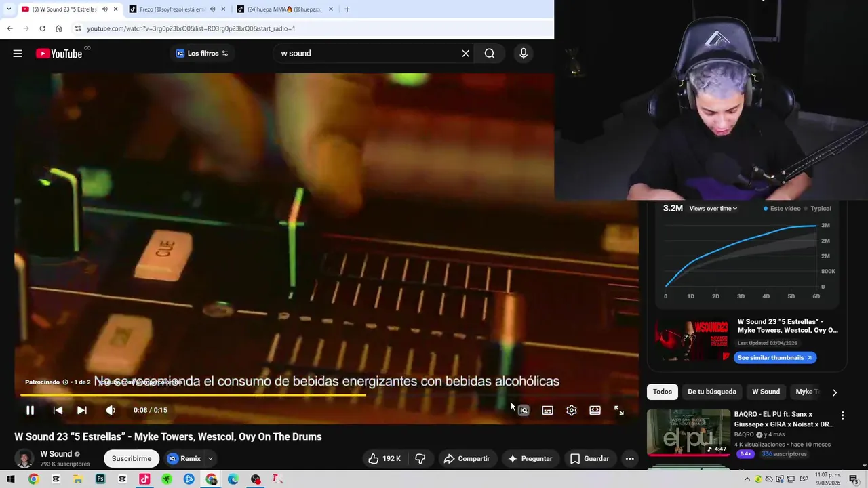
Task: Skip to the next video in the player
Action: 82,410
